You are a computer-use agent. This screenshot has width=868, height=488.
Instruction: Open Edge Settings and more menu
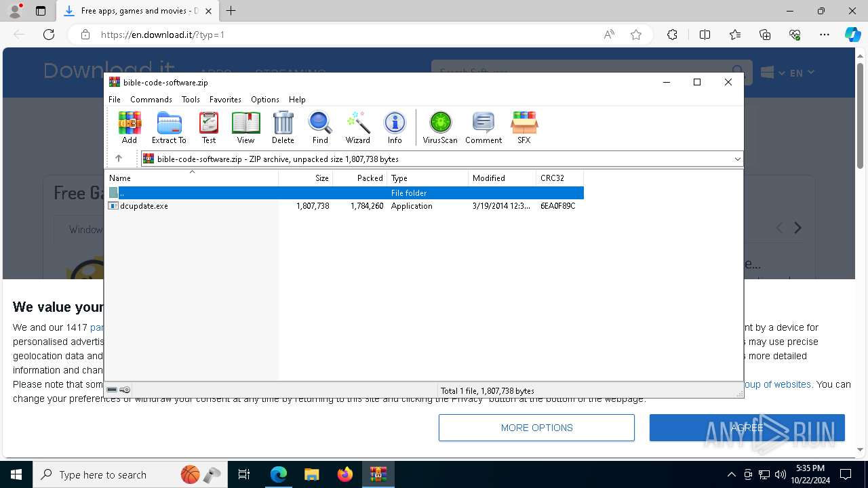click(x=825, y=35)
